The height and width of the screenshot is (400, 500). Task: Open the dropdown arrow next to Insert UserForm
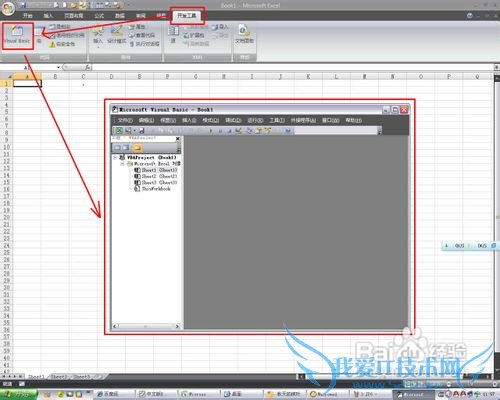(x=134, y=131)
